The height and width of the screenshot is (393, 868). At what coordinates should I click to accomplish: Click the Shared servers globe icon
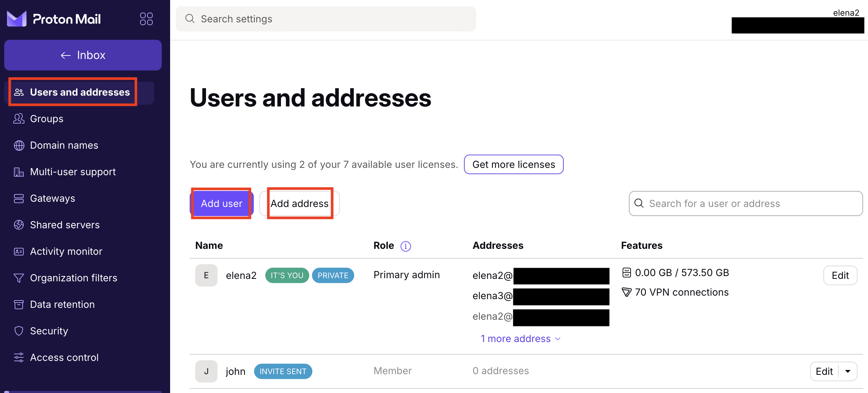[x=19, y=225]
